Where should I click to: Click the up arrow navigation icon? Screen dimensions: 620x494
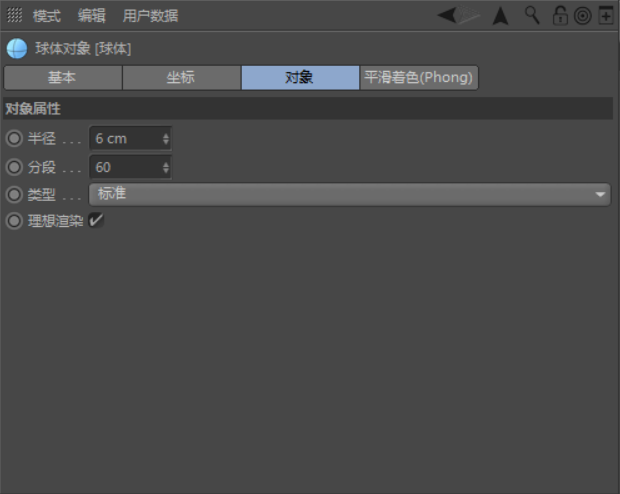point(500,15)
